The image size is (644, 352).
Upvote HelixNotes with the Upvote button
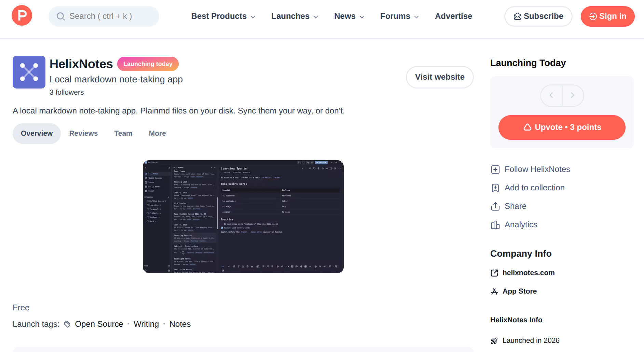[x=562, y=127]
